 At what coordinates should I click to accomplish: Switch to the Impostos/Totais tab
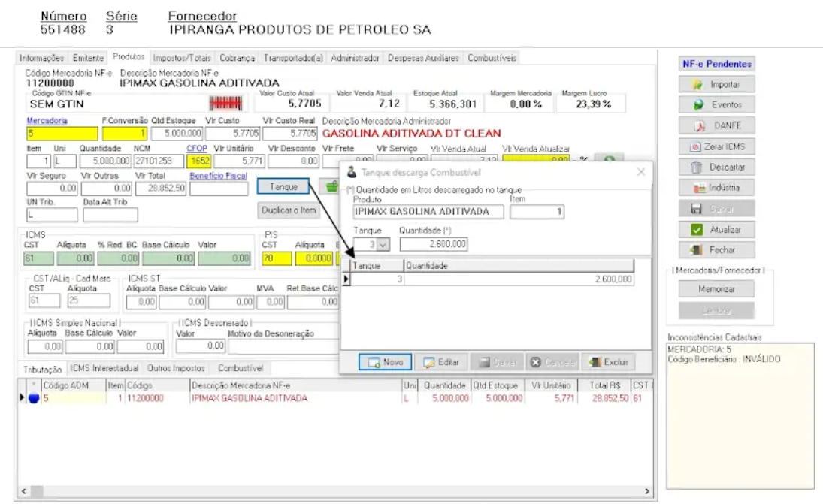pyautogui.click(x=182, y=58)
